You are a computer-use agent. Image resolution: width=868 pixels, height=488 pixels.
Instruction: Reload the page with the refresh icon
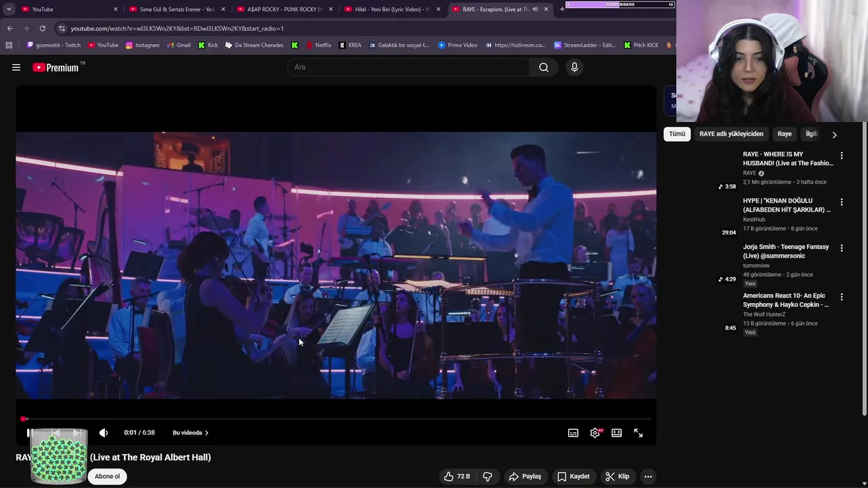(x=42, y=28)
